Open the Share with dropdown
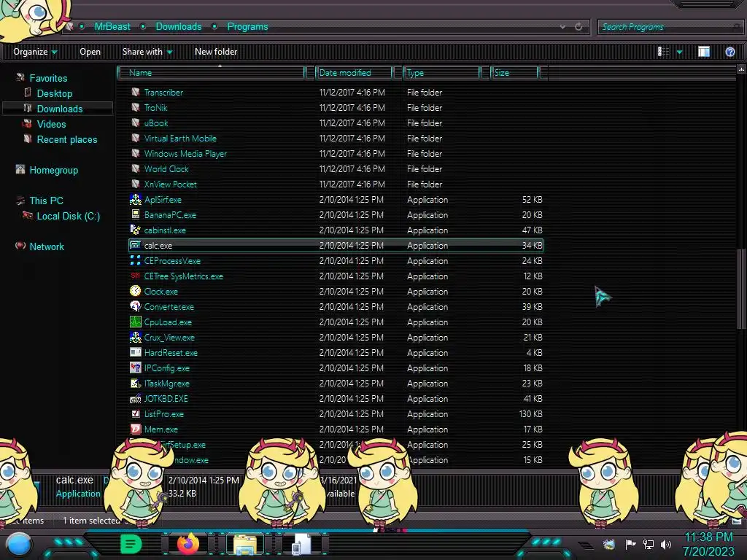Image resolution: width=747 pixels, height=560 pixels. click(147, 52)
